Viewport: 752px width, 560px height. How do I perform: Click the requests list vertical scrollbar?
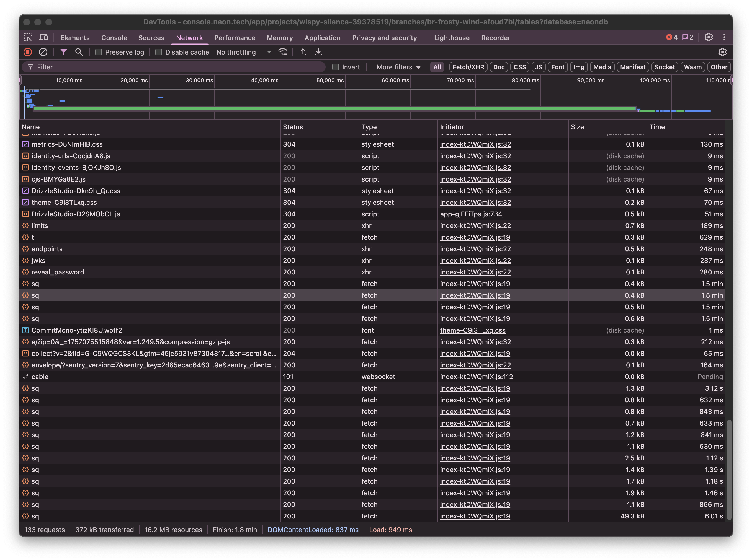(729, 469)
